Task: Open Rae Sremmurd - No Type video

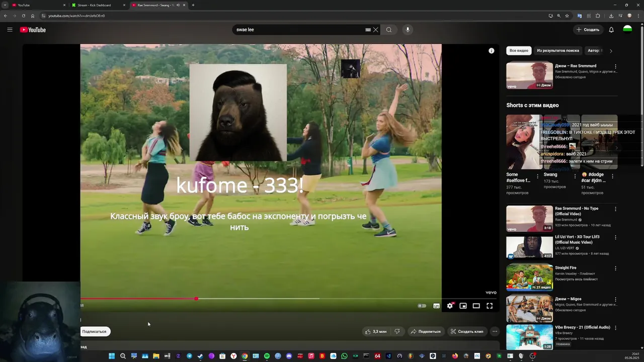Action: pyautogui.click(x=529, y=218)
